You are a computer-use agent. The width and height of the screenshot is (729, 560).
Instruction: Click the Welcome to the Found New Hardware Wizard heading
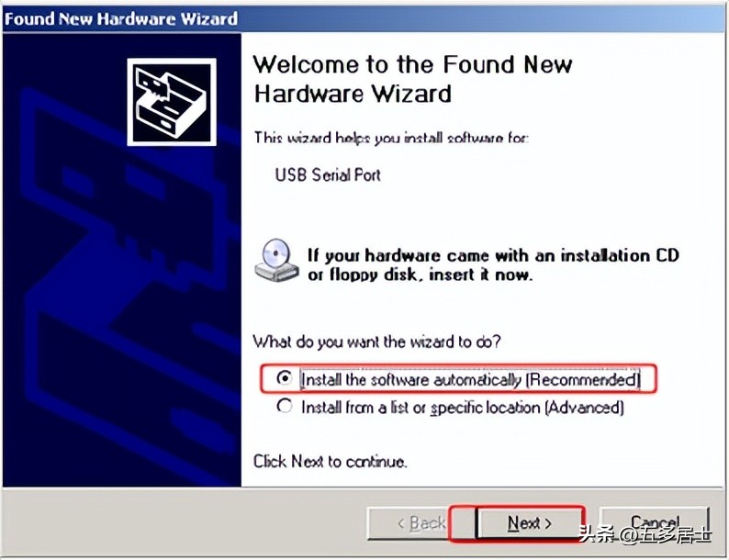[413, 79]
